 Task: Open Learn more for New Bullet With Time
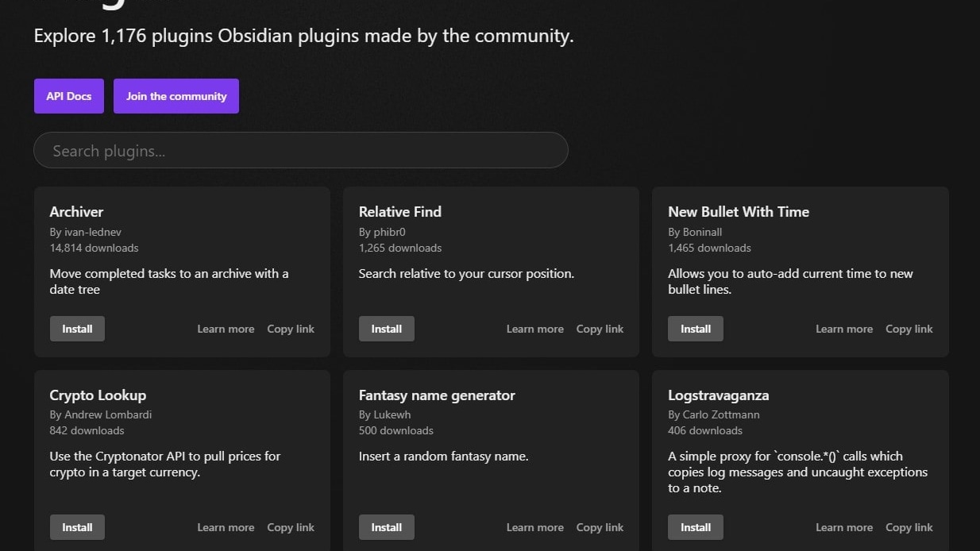click(843, 328)
